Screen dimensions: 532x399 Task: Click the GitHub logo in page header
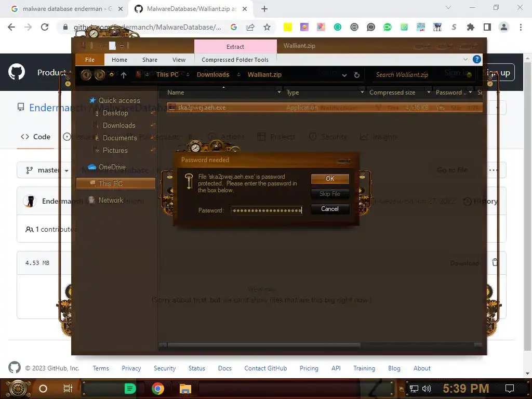[x=17, y=72]
